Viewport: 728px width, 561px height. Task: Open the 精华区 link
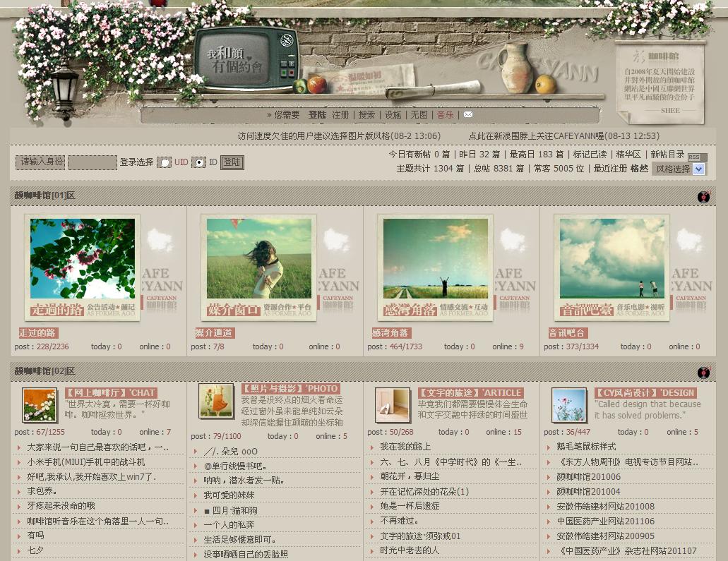pyautogui.click(x=628, y=155)
